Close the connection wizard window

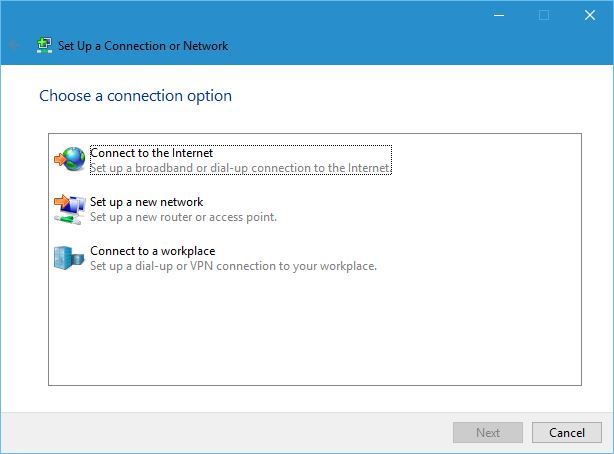tap(590, 15)
